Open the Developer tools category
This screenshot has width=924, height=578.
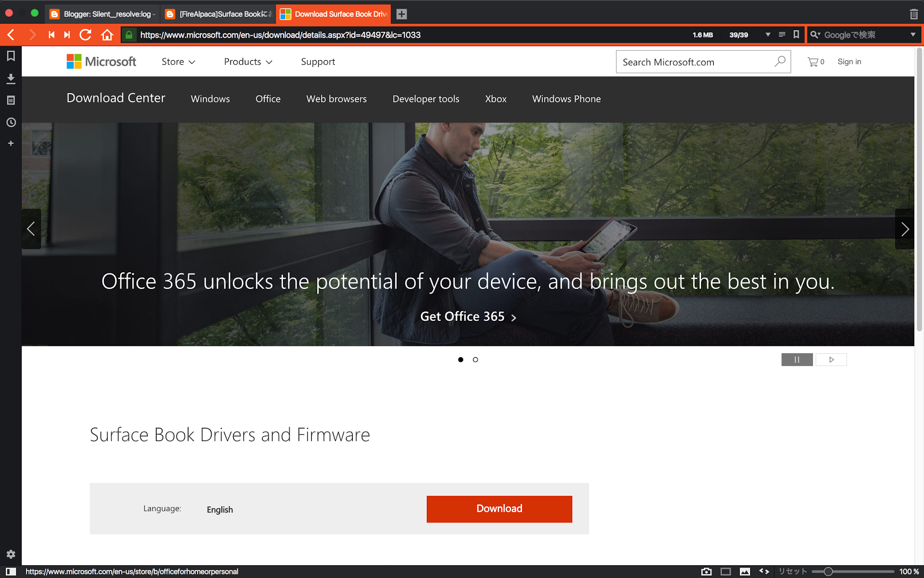point(426,99)
